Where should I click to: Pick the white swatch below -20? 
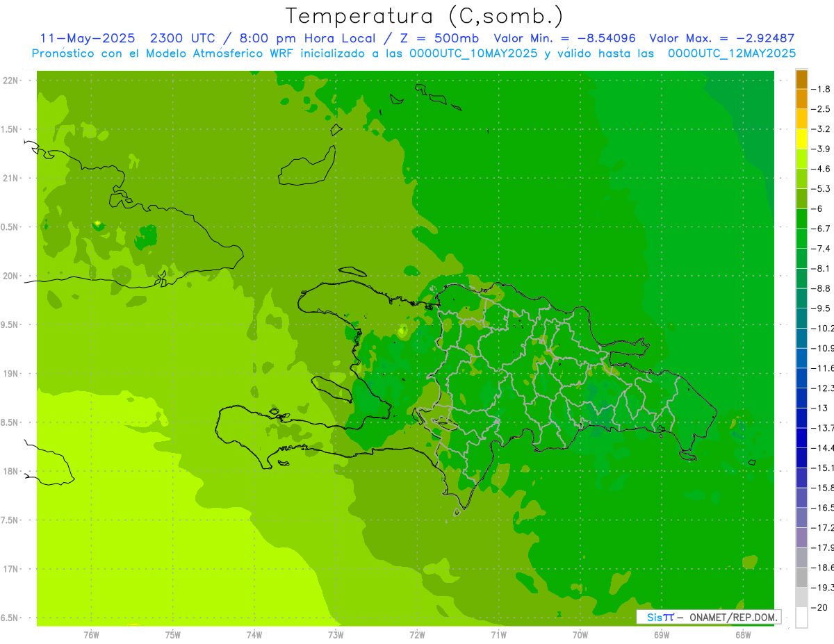tap(801, 617)
